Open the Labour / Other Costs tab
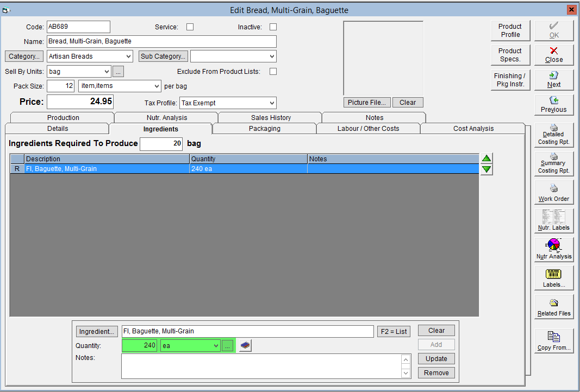This screenshot has width=580, height=392. 369,129
